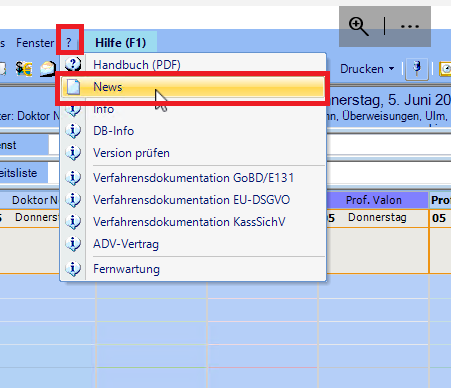Click the Hilfe (F1) tooltip label
The width and height of the screenshot is (451, 388).
[121, 43]
